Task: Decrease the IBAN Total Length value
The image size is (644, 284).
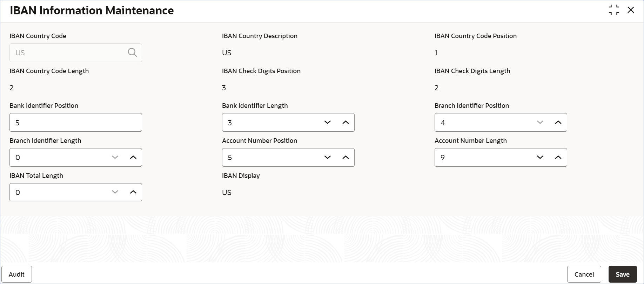Action: coord(115,192)
